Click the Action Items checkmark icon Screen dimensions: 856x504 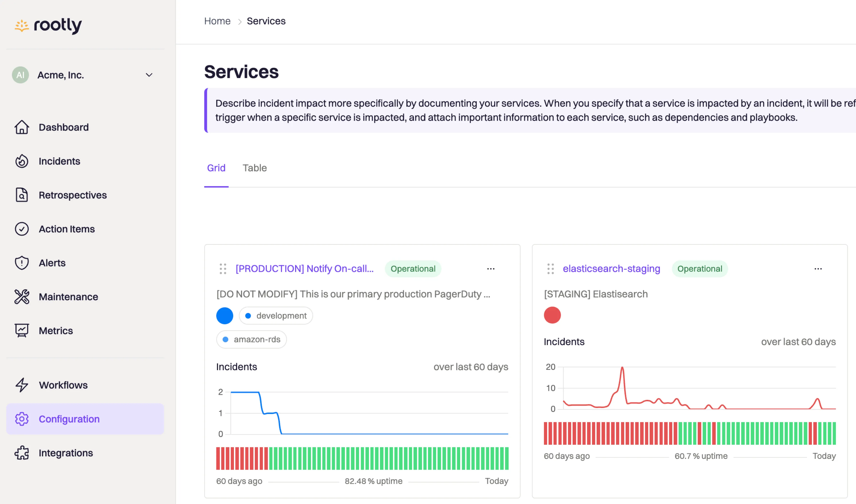[21, 229]
